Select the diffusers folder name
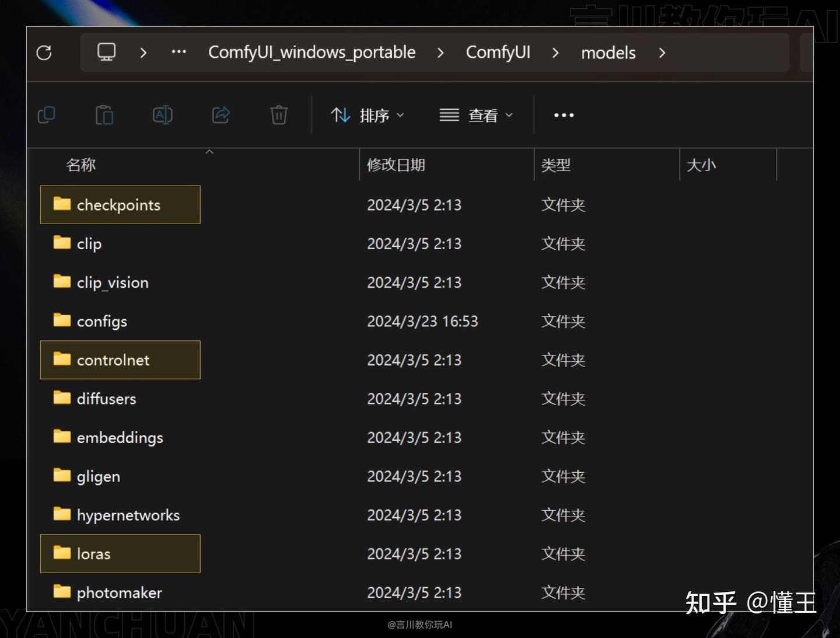Image resolution: width=840 pixels, height=638 pixels. pos(107,399)
